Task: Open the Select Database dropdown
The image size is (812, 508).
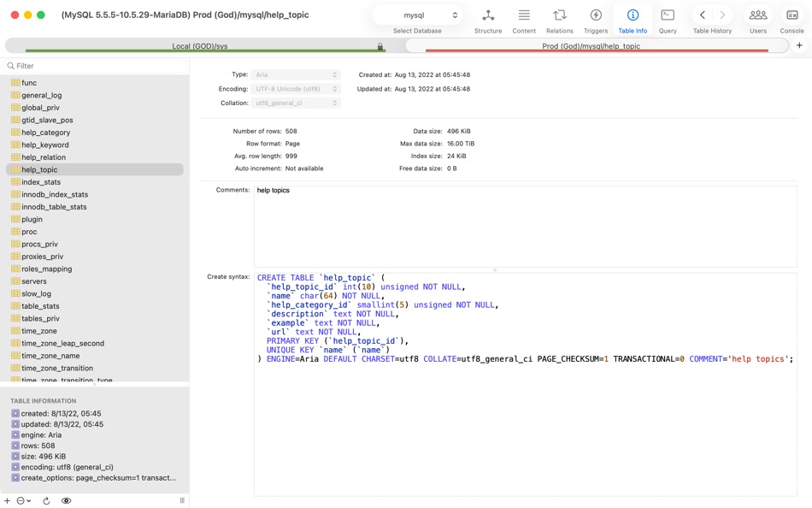Action: (417, 15)
